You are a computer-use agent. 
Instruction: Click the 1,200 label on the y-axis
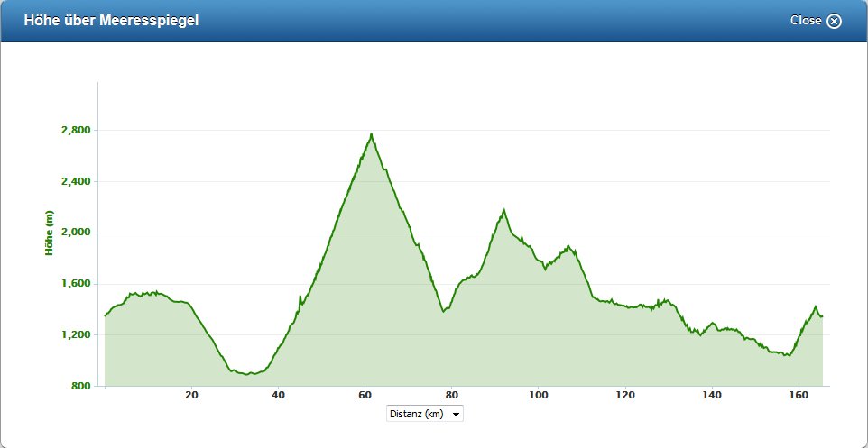coord(75,335)
